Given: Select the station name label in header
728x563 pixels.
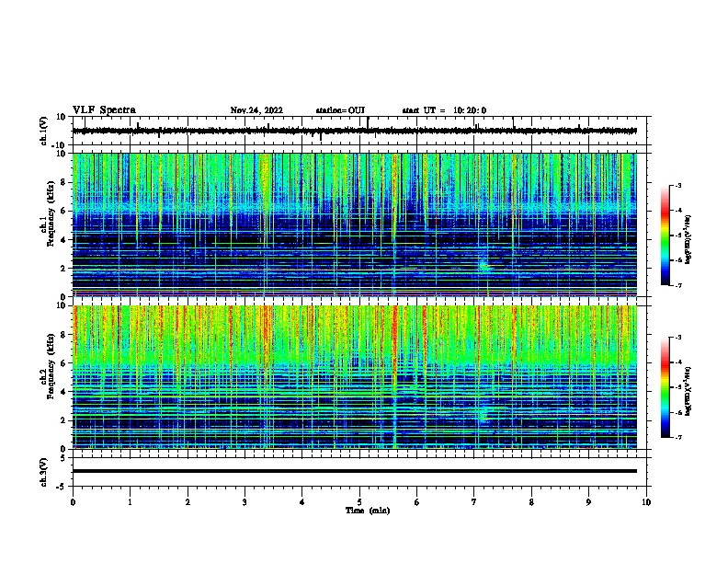Looking at the screenshot, I should pyautogui.click(x=340, y=110).
